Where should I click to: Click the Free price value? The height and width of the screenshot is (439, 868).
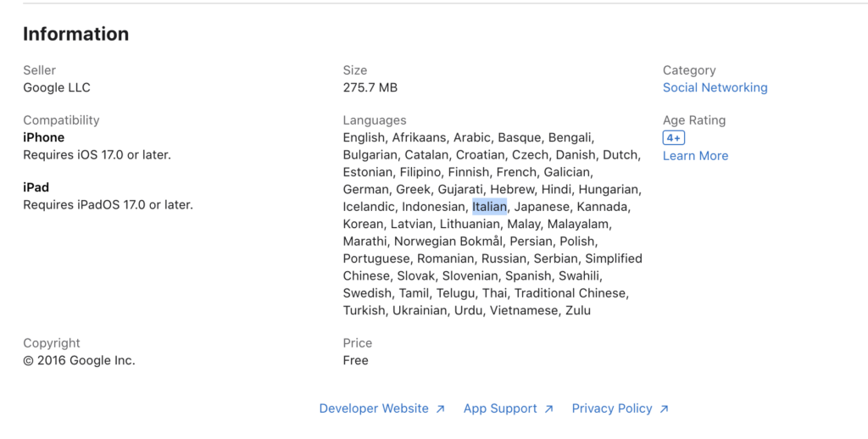coord(355,360)
